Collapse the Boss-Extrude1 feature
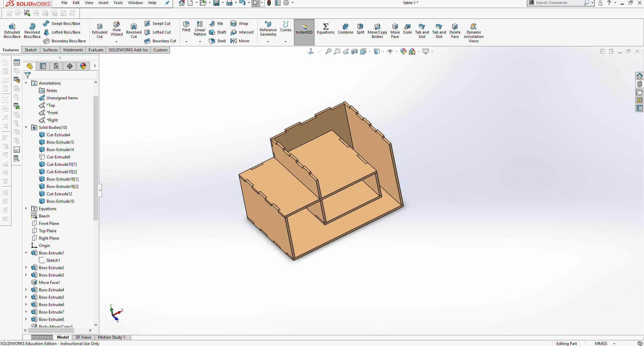 26,253
